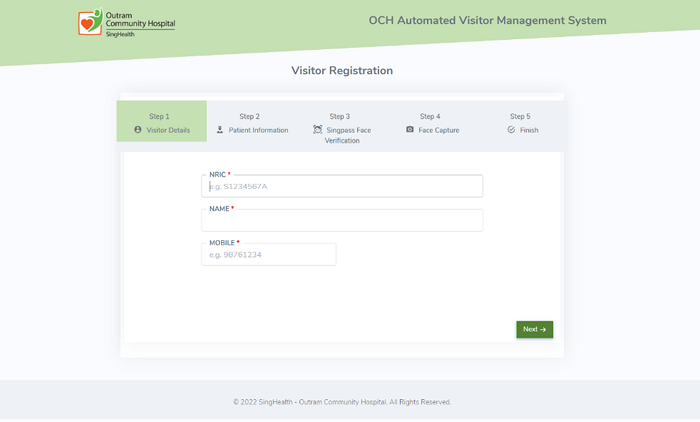
Task: Focus the NRIC input field
Action: pyautogui.click(x=342, y=186)
